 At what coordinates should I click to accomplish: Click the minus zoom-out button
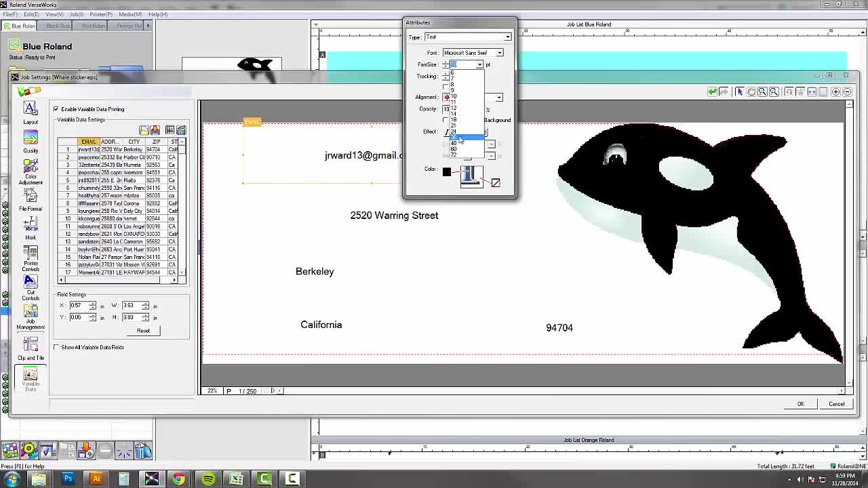(847, 91)
